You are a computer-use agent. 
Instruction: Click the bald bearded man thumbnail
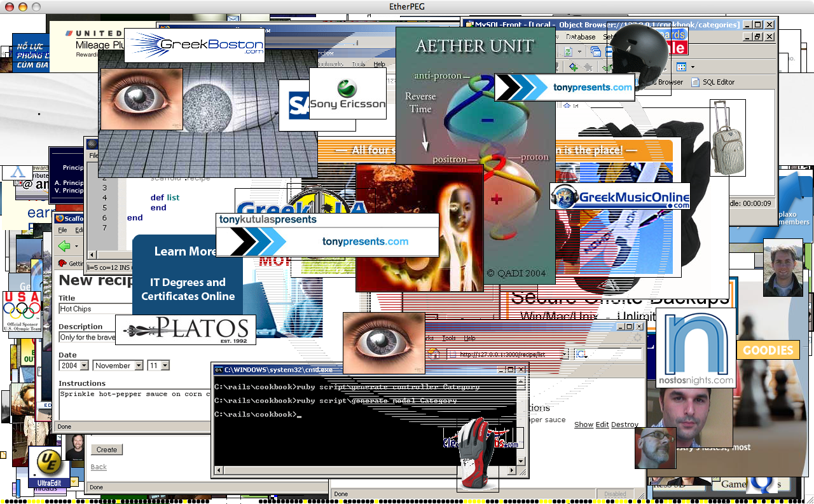655,447
